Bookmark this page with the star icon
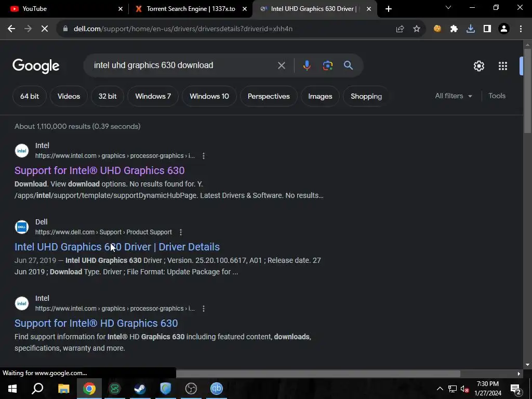This screenshot has height=399, width=532. point(417,29)
